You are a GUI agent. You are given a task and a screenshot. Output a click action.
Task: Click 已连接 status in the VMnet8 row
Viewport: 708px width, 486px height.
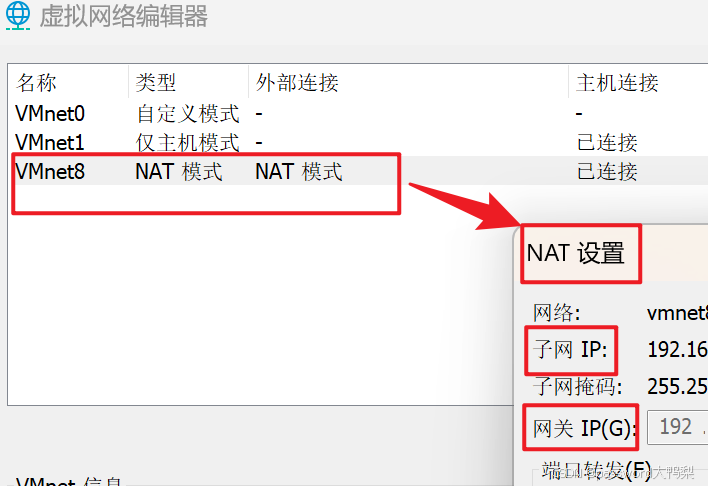click(607, 172)
